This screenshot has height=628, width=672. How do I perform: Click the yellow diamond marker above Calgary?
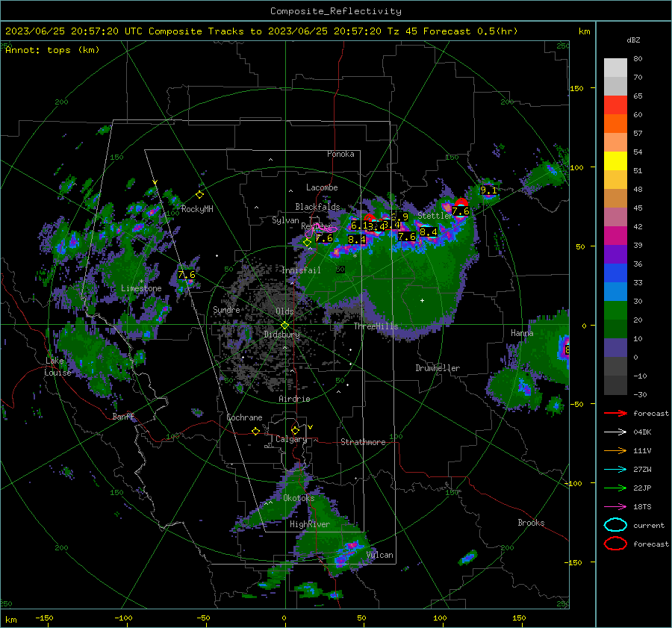click(x=295, y=430)
